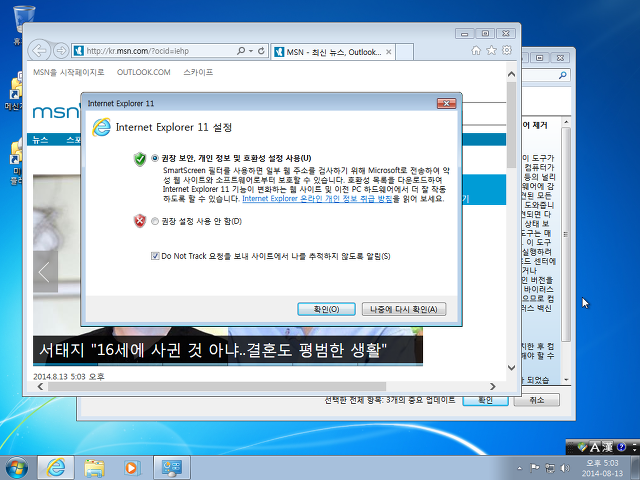
Task: Toggle the Do Not Track checkbox
Action: pos(155,256)
